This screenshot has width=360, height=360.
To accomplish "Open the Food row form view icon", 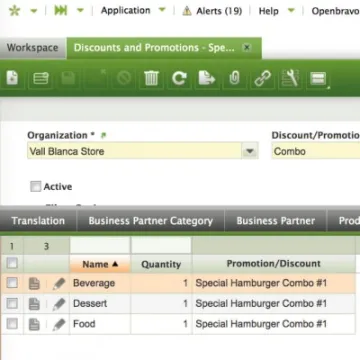I will [34, 324].
